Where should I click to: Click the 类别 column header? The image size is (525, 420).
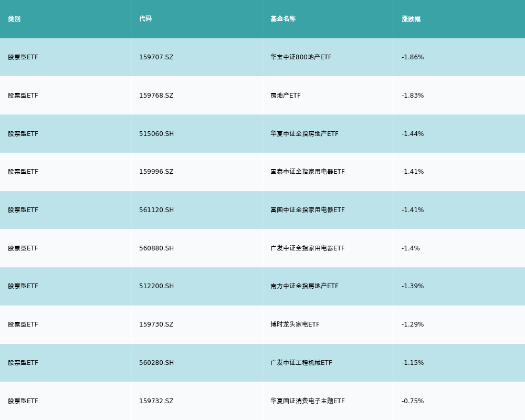[x=14, y=19]
